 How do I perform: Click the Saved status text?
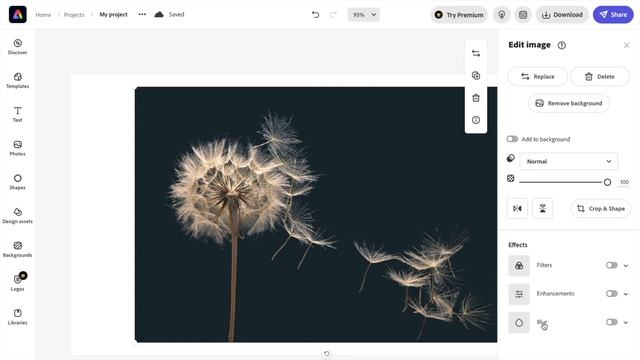[x=176, y=14]
